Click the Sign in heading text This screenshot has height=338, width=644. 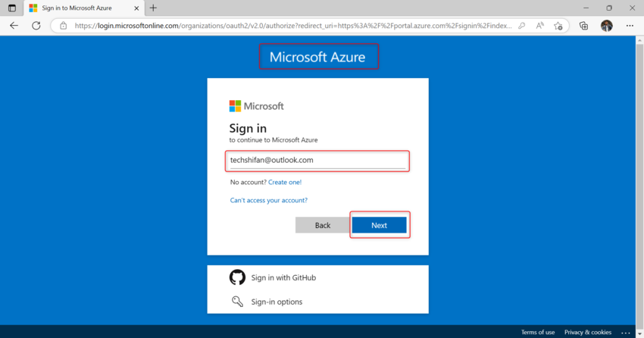pos(248,128)
